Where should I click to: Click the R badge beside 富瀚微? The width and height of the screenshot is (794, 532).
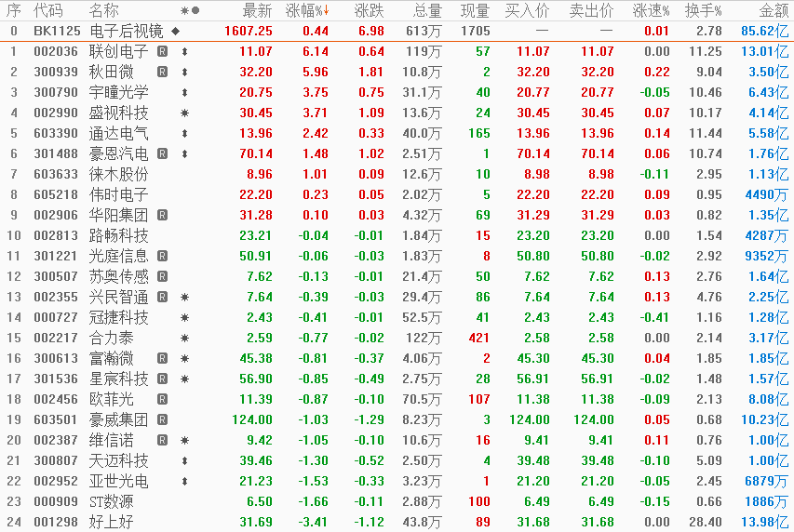[162, 358]
